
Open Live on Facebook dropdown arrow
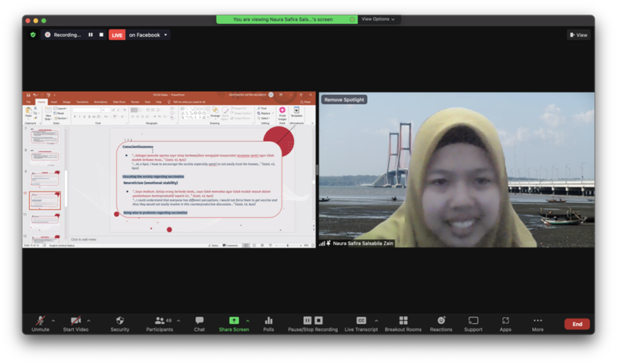coord(166,35)
